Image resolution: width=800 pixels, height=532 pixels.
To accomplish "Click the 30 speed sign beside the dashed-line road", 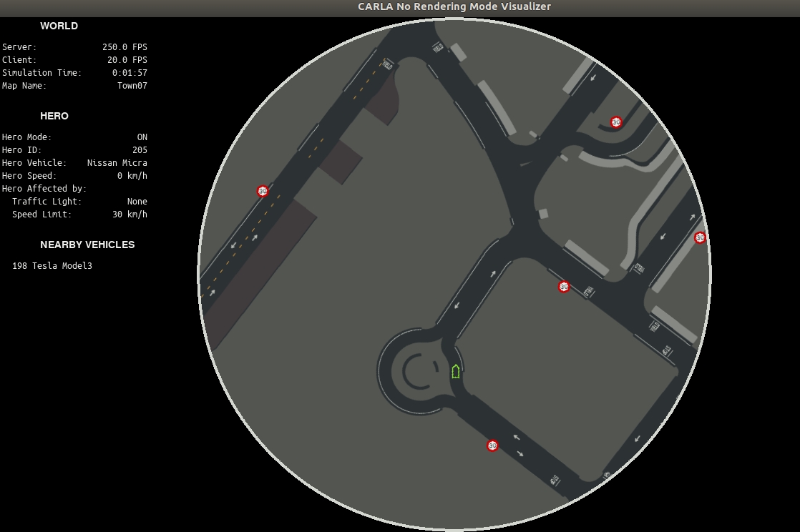I will pos(263,191).
